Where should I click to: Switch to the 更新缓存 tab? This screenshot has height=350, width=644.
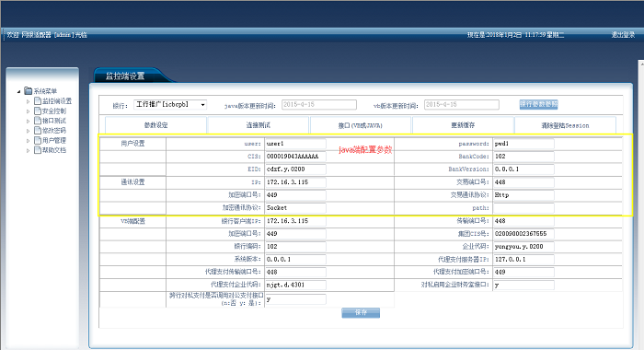point(463,125)
